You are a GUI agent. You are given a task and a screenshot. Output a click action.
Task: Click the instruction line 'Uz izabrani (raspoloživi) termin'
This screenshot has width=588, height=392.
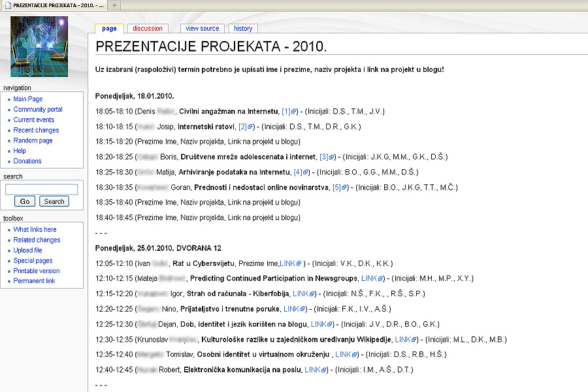coord(270,70)
